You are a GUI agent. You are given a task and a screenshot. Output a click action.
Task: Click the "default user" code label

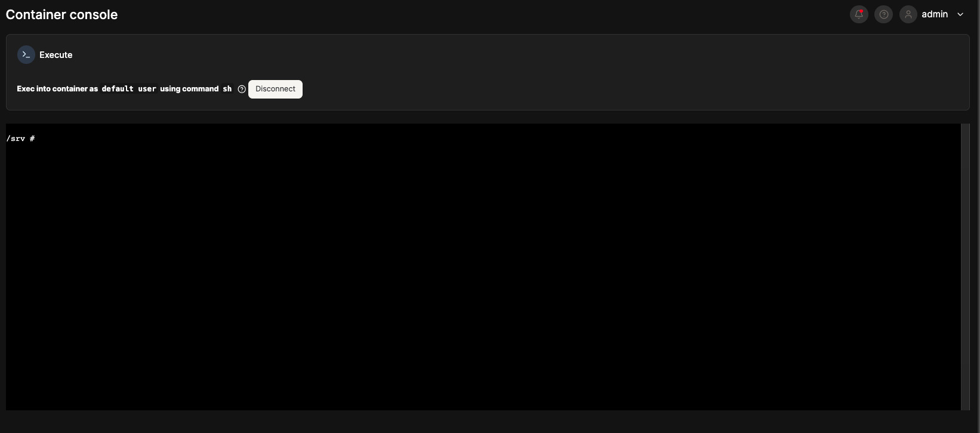point(129,89)
